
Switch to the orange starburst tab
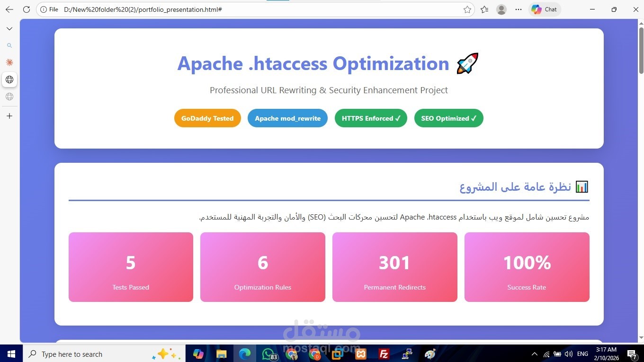coord(9,62)
